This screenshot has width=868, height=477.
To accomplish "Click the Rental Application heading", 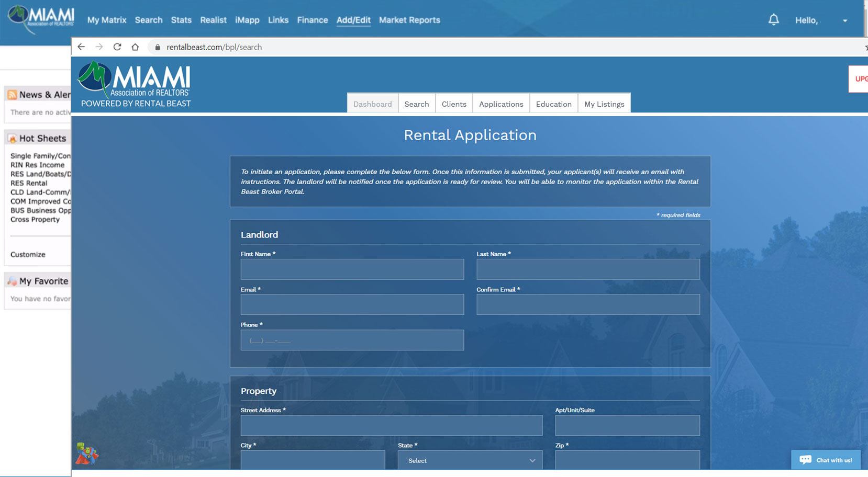I will pos(470,135).
